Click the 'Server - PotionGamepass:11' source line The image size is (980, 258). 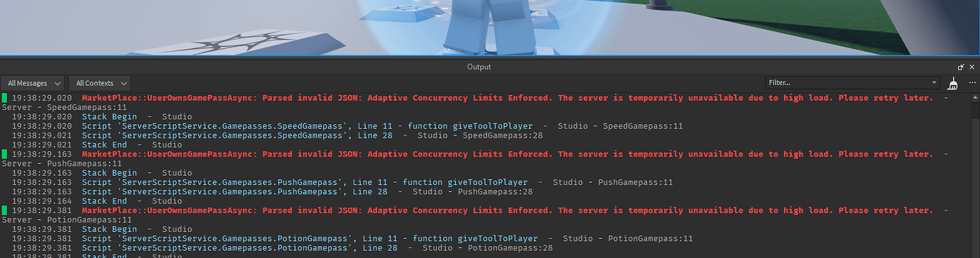click(x=66, y=220)
